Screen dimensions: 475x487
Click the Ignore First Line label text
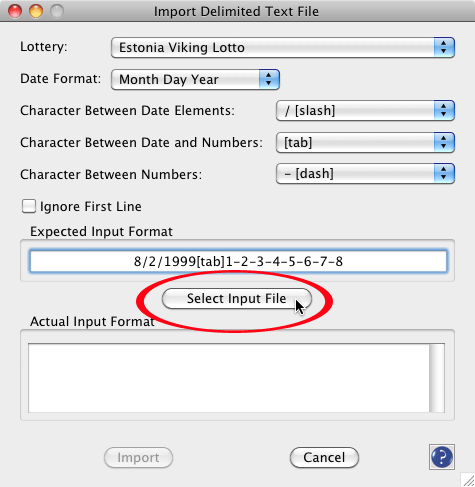tap(91, 207)
